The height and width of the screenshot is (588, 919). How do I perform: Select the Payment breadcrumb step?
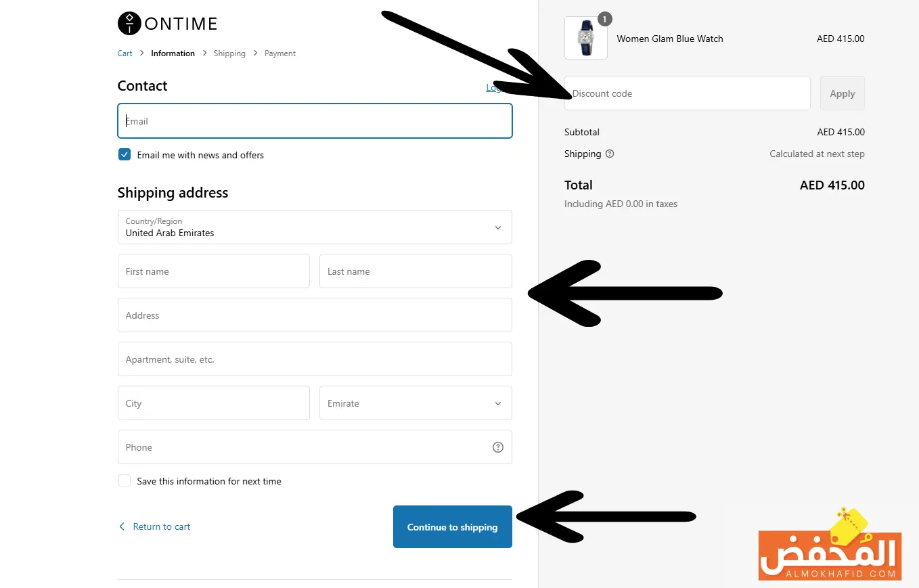click(280, 53)
